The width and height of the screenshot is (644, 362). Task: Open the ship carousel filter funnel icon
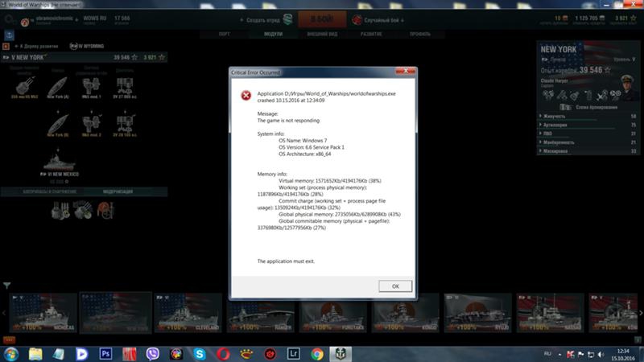pyautogui.click(x=7, y=285)
